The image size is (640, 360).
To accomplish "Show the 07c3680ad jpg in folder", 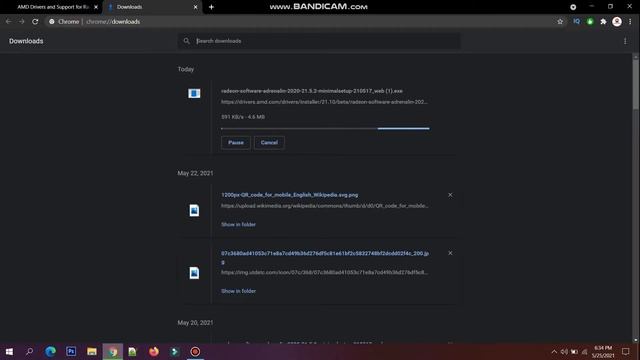I will [238, 291].
